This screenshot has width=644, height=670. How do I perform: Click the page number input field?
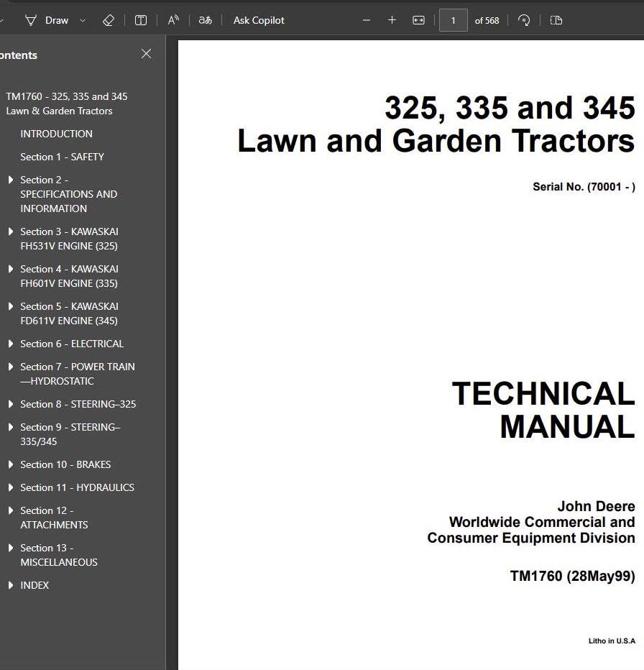coord(453,20)
